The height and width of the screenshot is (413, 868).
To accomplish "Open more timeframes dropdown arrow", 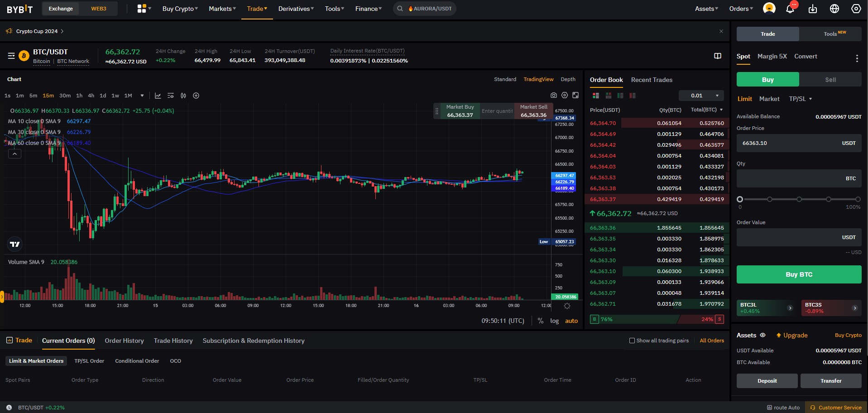I will point(142,96).
